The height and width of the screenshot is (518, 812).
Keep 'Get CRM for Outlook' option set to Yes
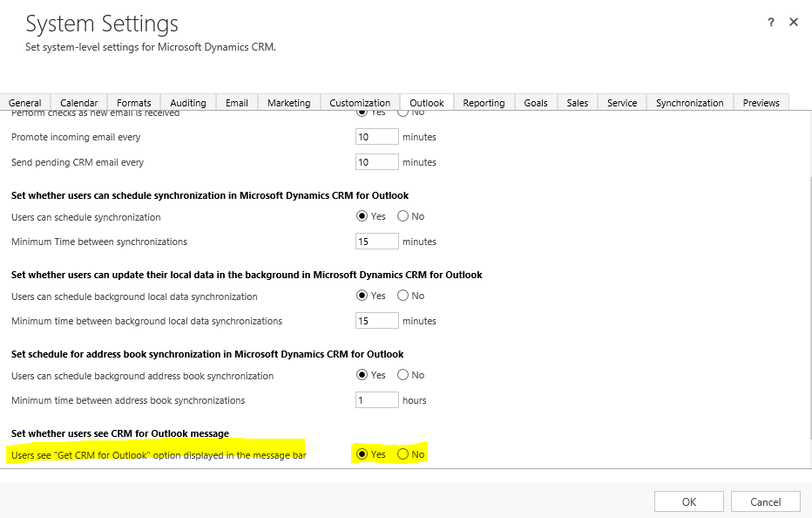(363, 453)
